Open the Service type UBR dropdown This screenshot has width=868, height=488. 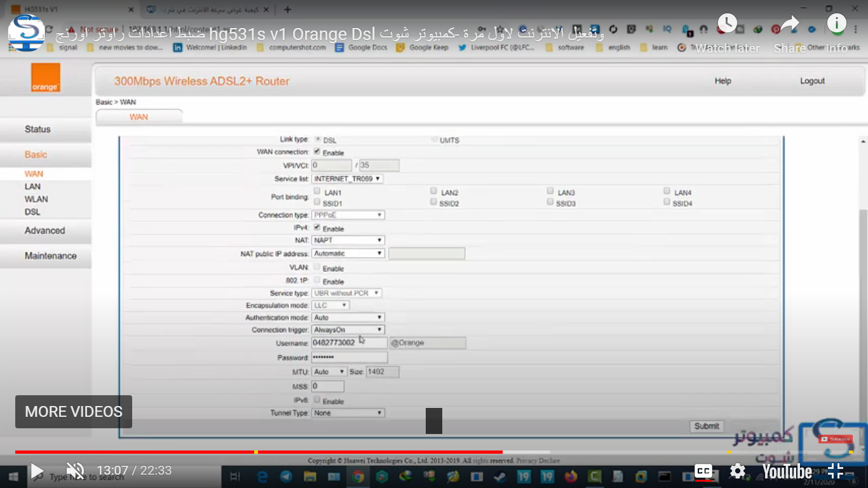point(347,293)
